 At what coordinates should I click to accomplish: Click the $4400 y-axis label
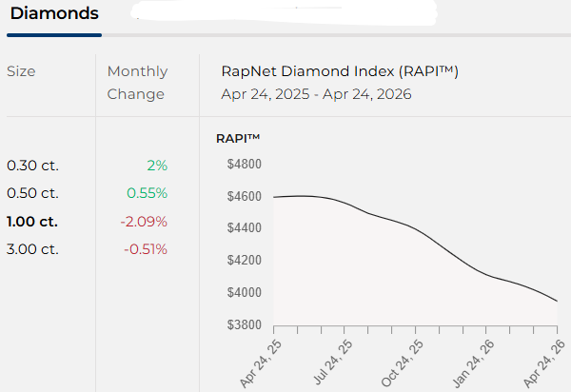click(x=245, y=228)
